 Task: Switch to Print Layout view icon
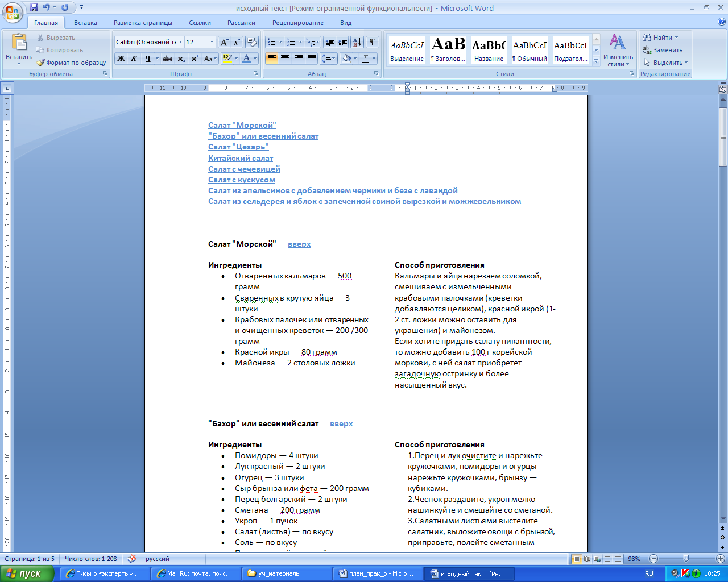click(577, 559)
